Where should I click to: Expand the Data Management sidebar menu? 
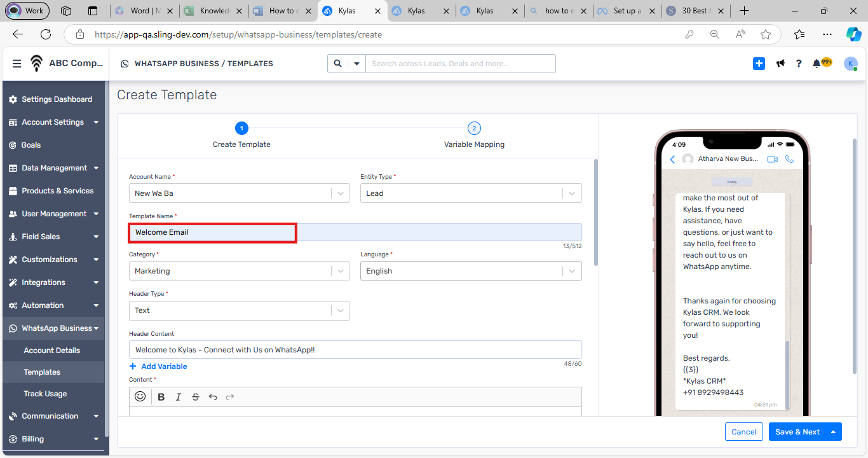click(x=53, y=168)
